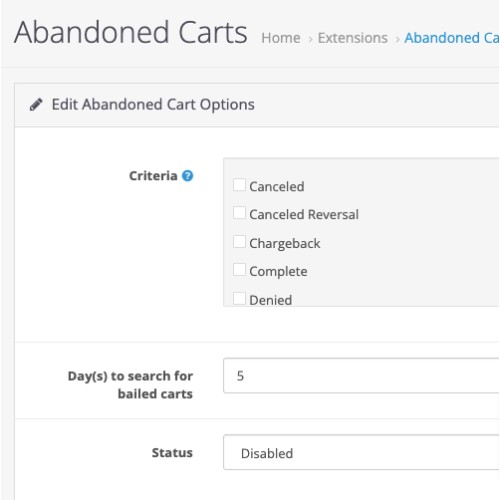Screen dimensions: 500x500
Task: Click the Canceled option label
Action: 277,186
